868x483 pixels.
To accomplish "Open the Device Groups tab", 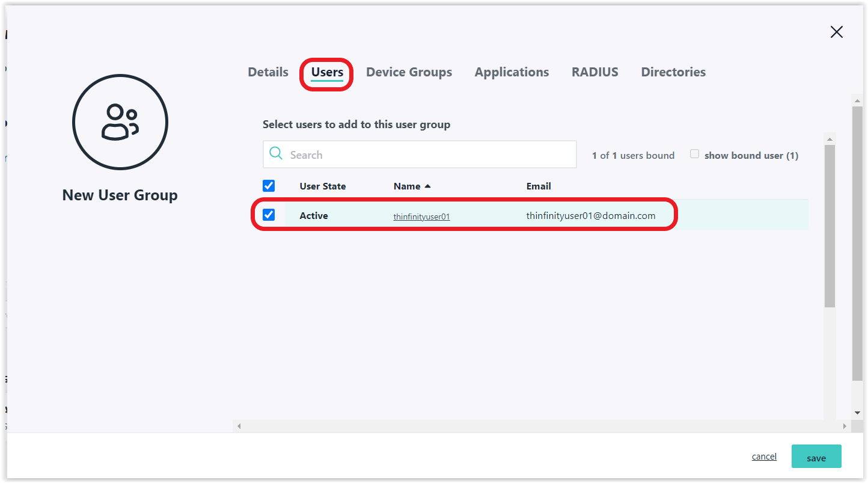I will tap(409, 72).
